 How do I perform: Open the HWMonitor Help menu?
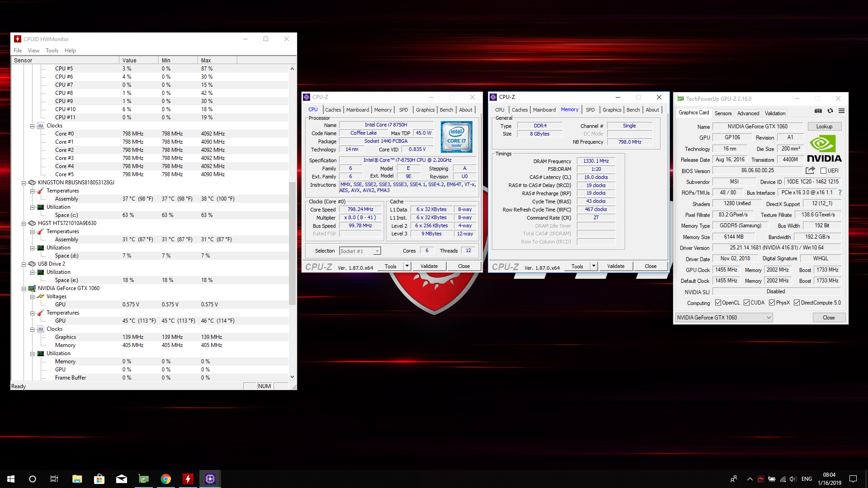pyautogui.click(x=70, y=51)
